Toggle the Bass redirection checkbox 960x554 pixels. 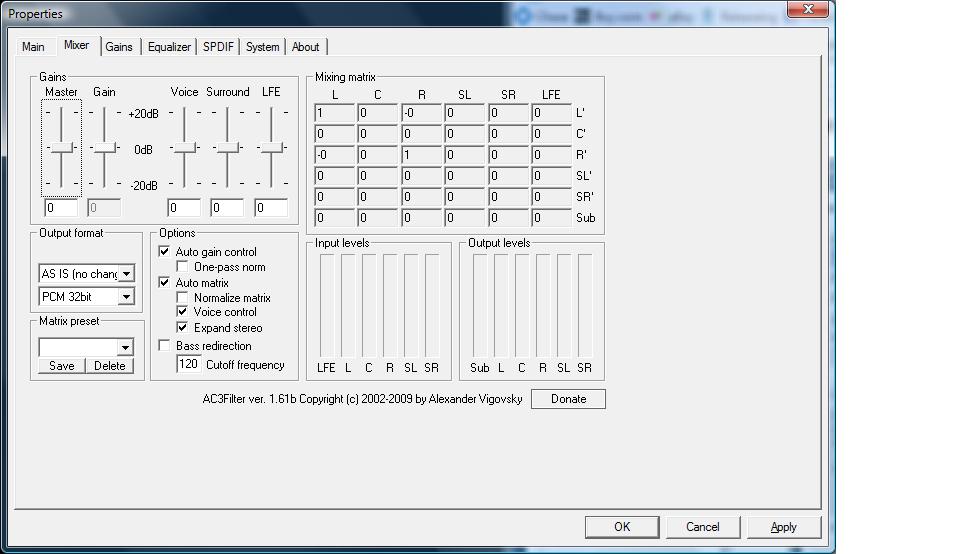pyautogui.click(x=165, y=346)
